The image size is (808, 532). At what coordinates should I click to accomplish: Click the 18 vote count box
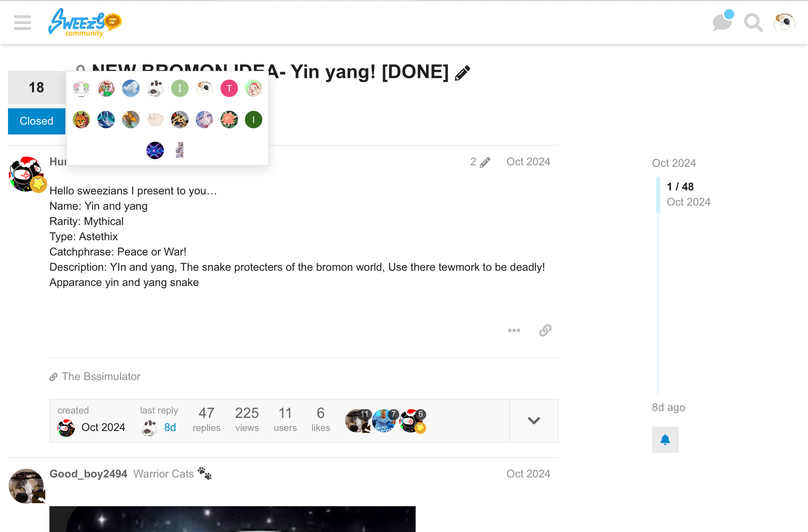(x=37, y=88)
